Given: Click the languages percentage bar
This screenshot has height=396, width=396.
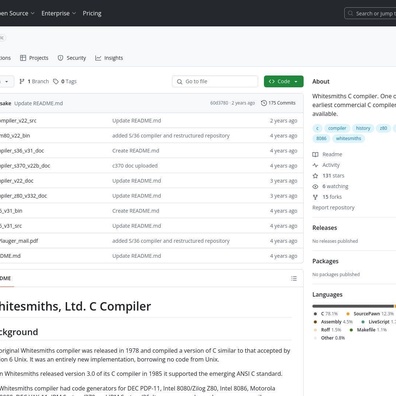Looking at the screenshot, I should pyautogui.click(x=354, y=306).
